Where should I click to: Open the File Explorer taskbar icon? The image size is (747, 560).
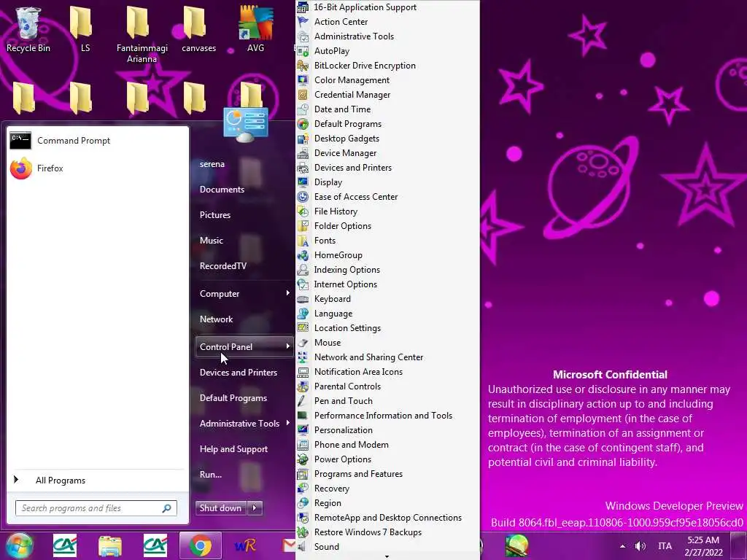coord(110,546)
